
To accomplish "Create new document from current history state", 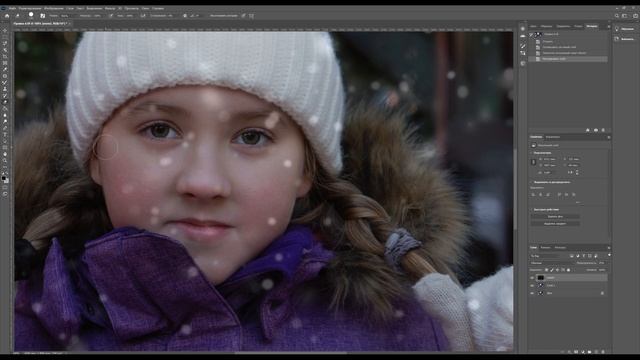I will point(588,130).
